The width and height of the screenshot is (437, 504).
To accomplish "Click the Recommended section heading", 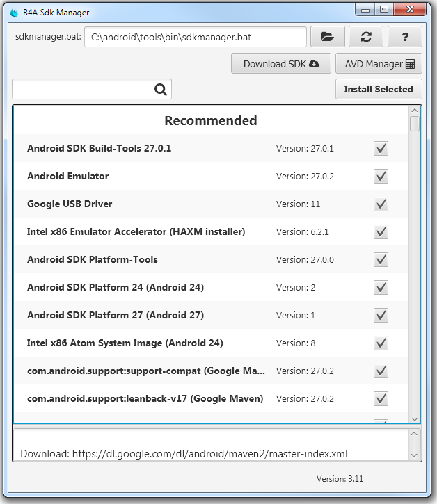I will (211, 121).
